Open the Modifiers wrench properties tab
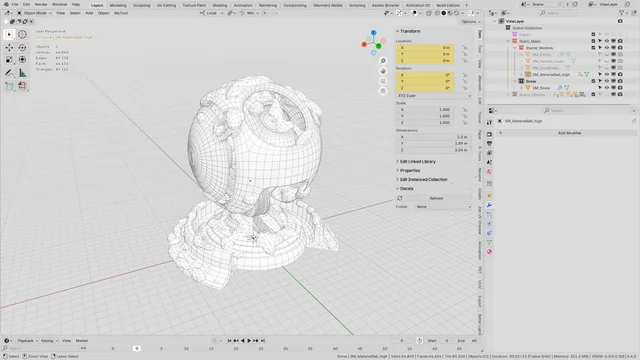 tap(489, 205)
